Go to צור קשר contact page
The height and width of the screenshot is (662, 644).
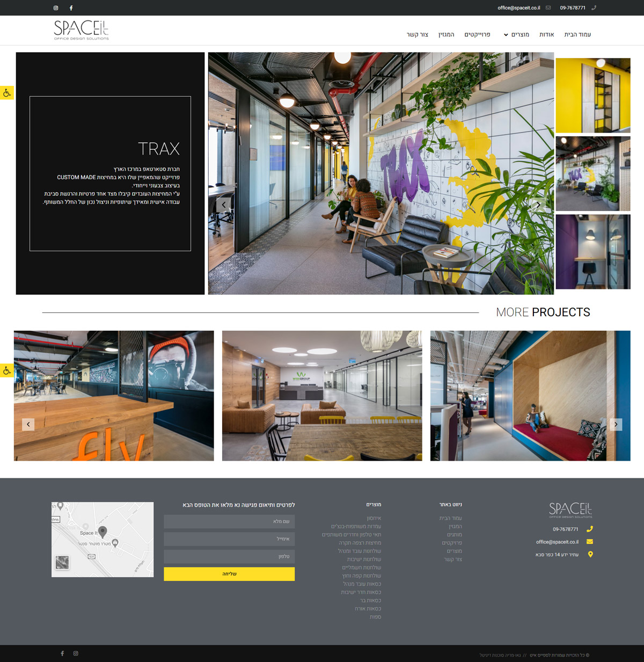coord(417,35)
